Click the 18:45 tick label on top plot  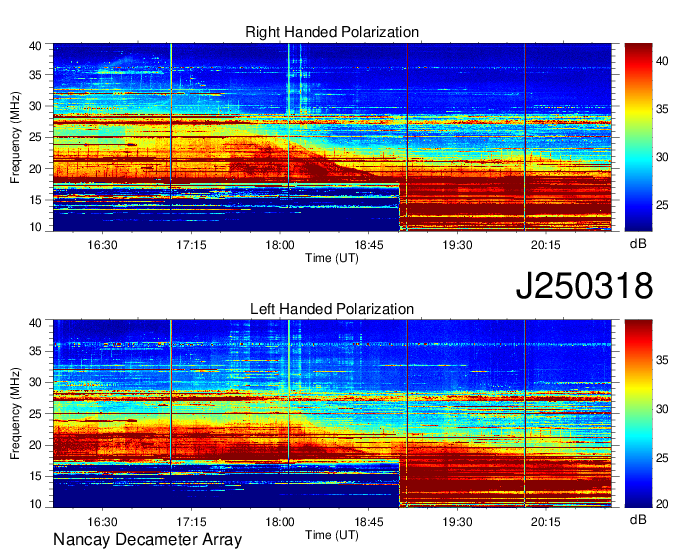point(369,245)
